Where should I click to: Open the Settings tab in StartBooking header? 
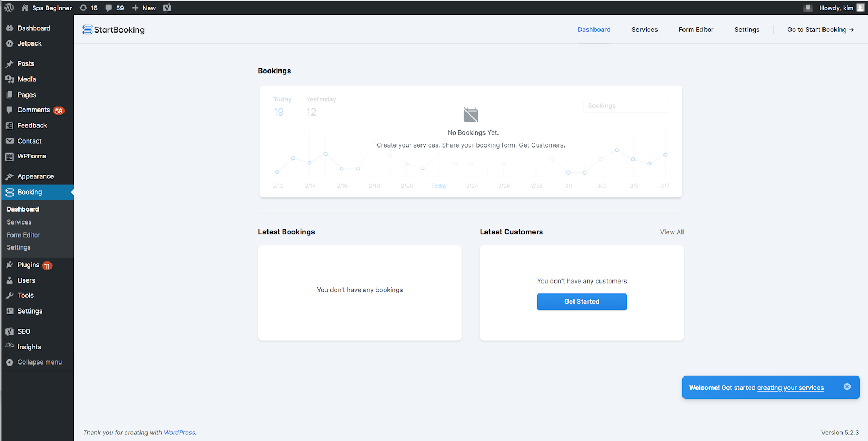click(747, 30)
